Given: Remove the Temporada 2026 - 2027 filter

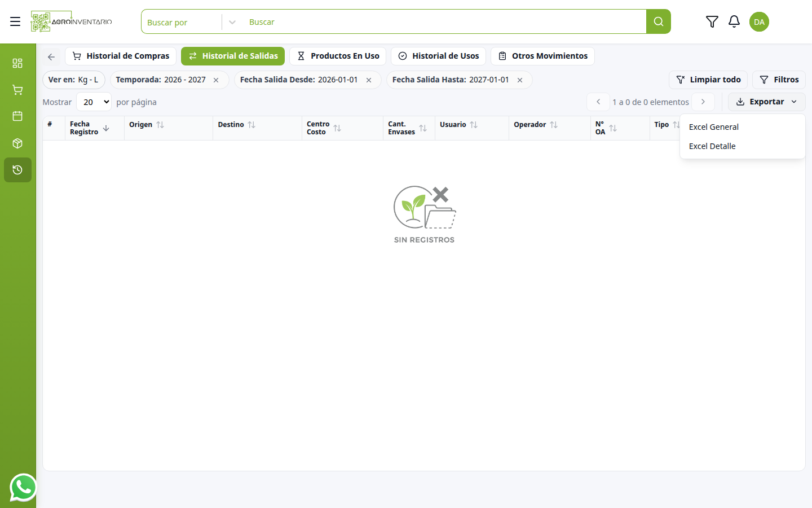Looking at the screenshot, I should (x=216, y=80).
